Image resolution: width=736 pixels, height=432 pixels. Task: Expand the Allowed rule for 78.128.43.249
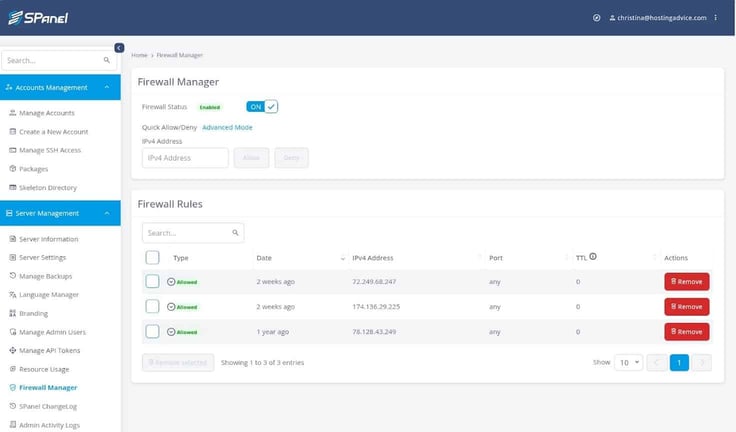click(x=171, y=332)
